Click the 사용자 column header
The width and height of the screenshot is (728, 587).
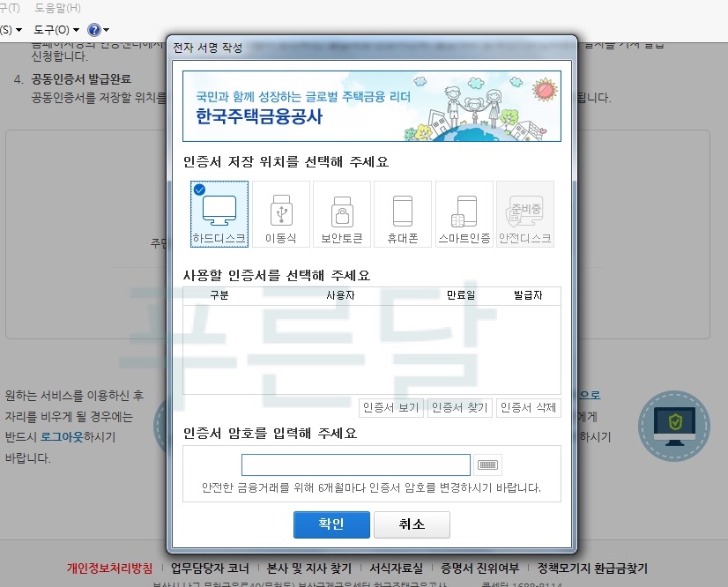[x=340, y=295]
